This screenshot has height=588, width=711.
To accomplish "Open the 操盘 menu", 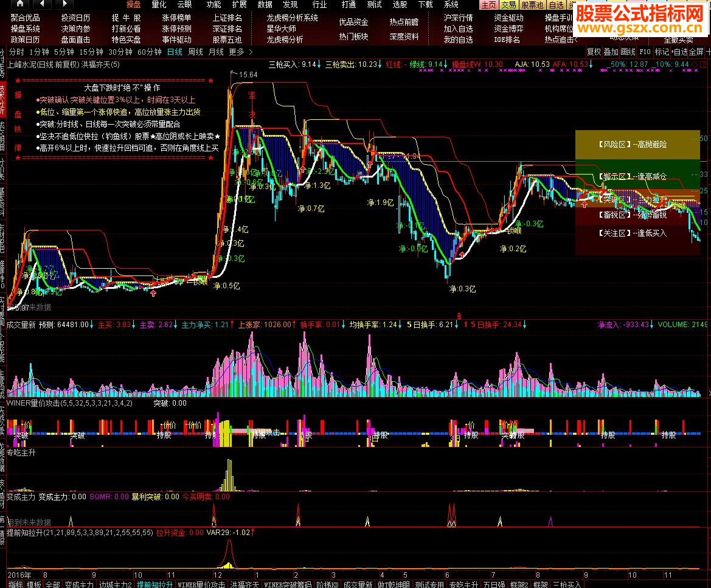I will [133, 4].
